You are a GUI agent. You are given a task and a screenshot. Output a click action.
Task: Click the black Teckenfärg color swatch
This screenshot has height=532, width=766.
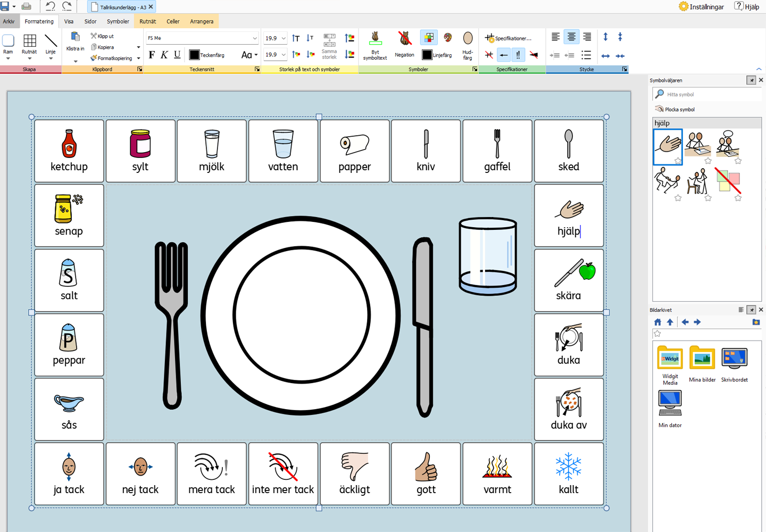[194, 55]
